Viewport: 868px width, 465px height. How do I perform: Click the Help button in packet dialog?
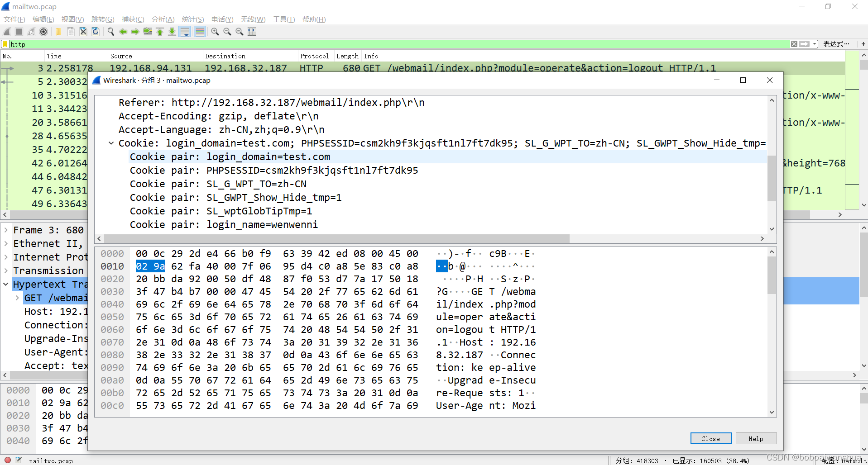[x=756, y=438]
